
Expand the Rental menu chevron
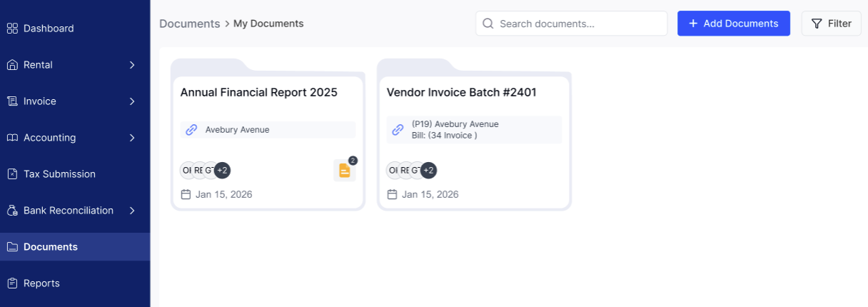(132, 65)
